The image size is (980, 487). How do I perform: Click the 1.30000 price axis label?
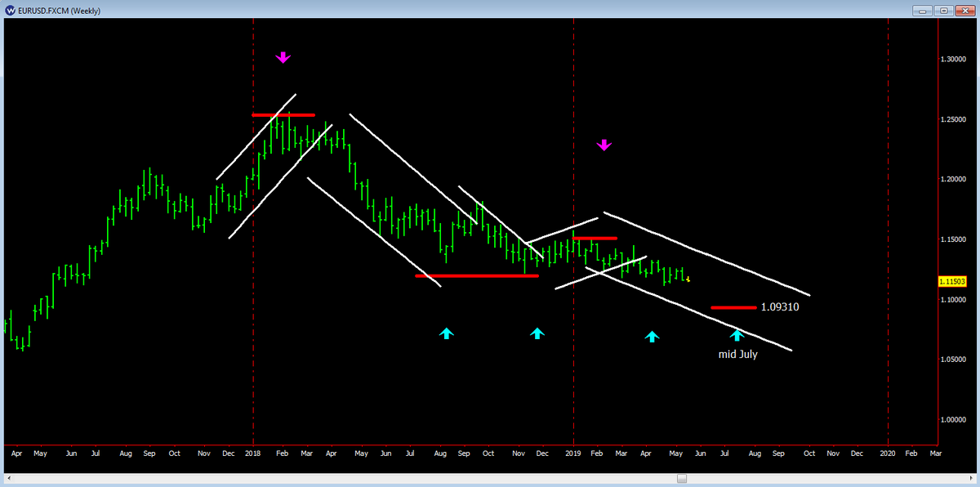[x=954, y=60]
